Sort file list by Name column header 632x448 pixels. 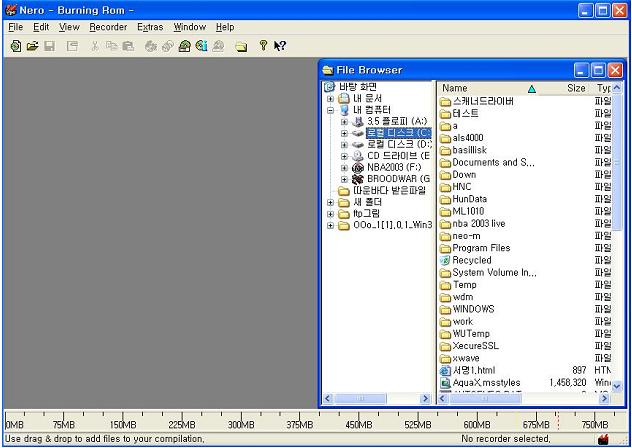pyautogui.click(x=489, y=88)
